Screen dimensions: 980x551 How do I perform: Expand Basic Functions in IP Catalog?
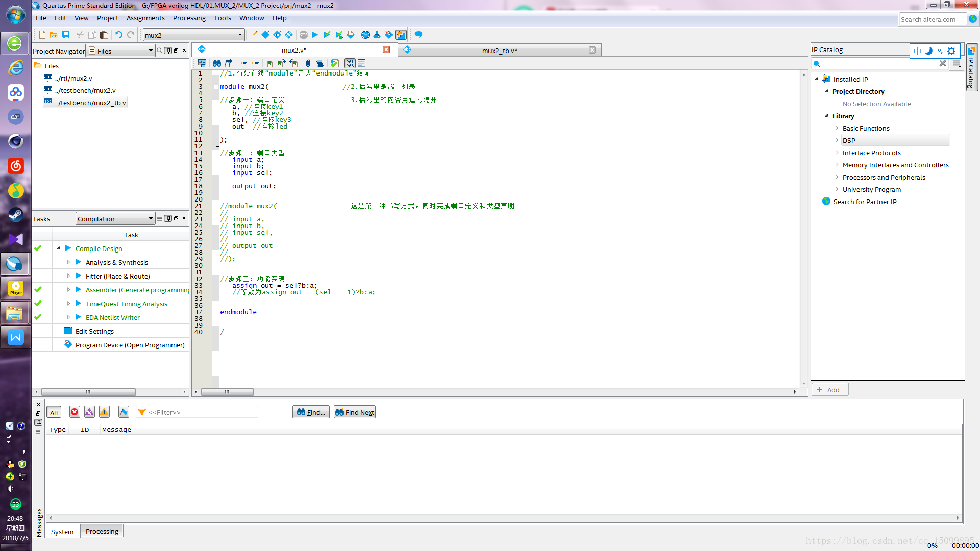(x=837, y=128)
